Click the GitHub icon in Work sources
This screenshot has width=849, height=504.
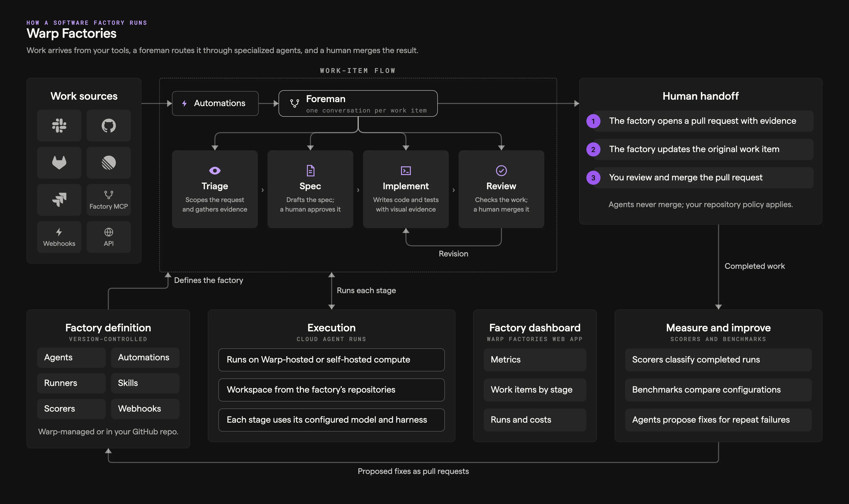point(109,126)
